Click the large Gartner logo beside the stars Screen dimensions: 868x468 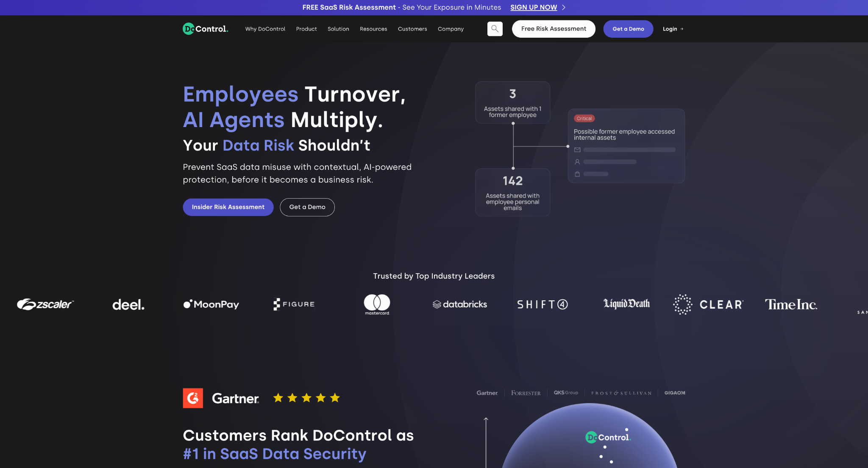click(x=236, y=399)
